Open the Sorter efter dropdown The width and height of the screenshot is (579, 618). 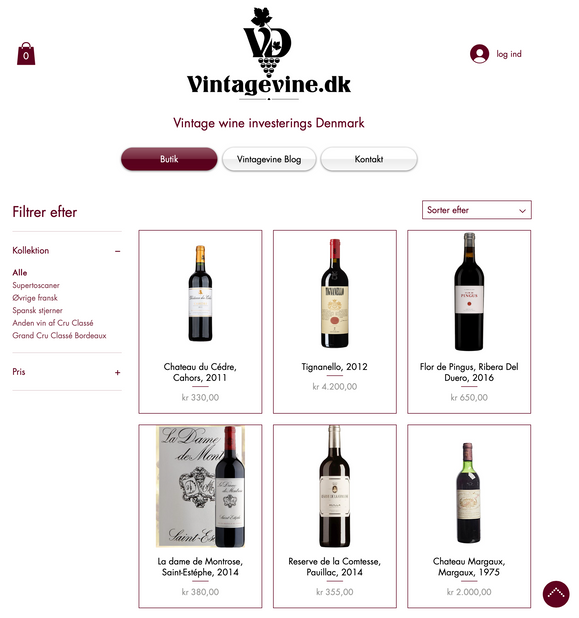pyautogui.click(x=477, y=210)
